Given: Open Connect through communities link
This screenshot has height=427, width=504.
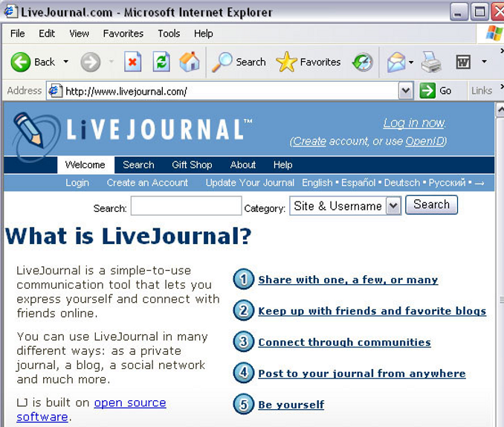Looking at the screenshot, I should (345, 342).
